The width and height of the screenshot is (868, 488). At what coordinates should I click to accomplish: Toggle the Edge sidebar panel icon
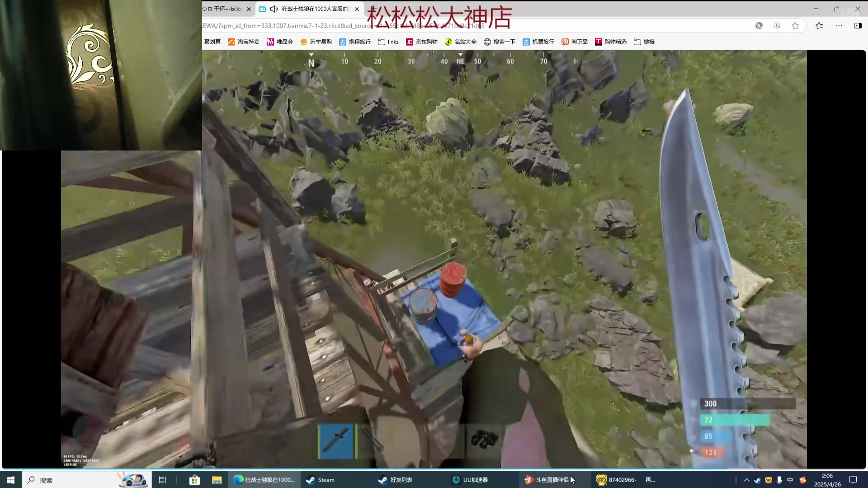858,26
